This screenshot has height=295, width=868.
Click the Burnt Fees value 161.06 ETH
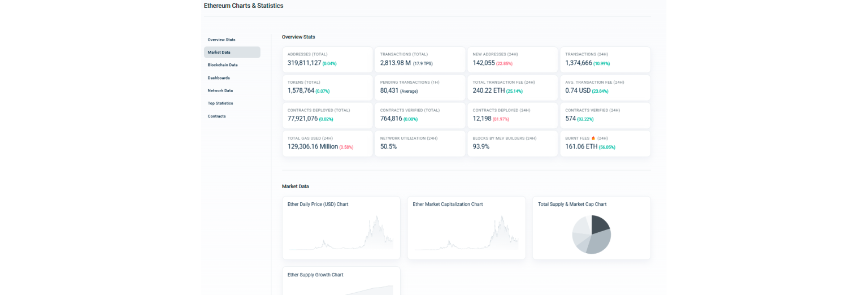pos(581,146)
